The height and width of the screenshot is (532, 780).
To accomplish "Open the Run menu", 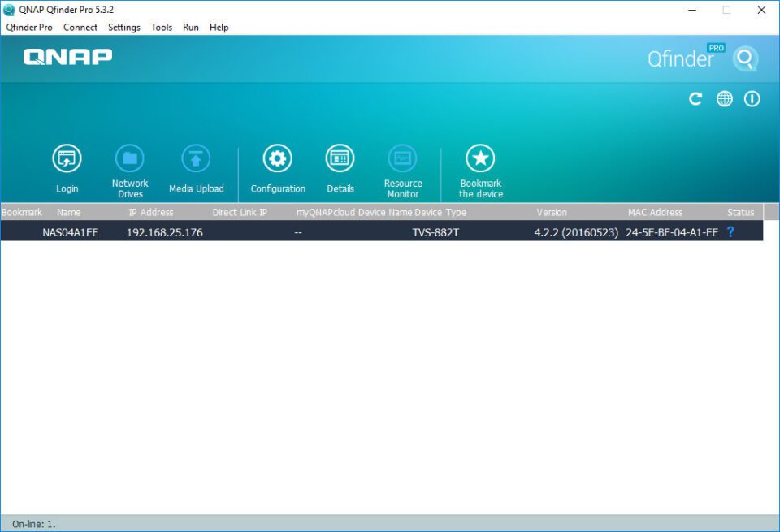I will pyautogui.click(x=190, y=28).
